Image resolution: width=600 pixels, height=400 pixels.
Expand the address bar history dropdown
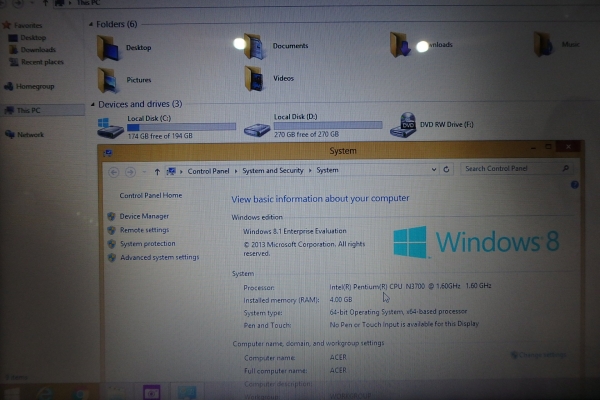click(x=434, y=169)
